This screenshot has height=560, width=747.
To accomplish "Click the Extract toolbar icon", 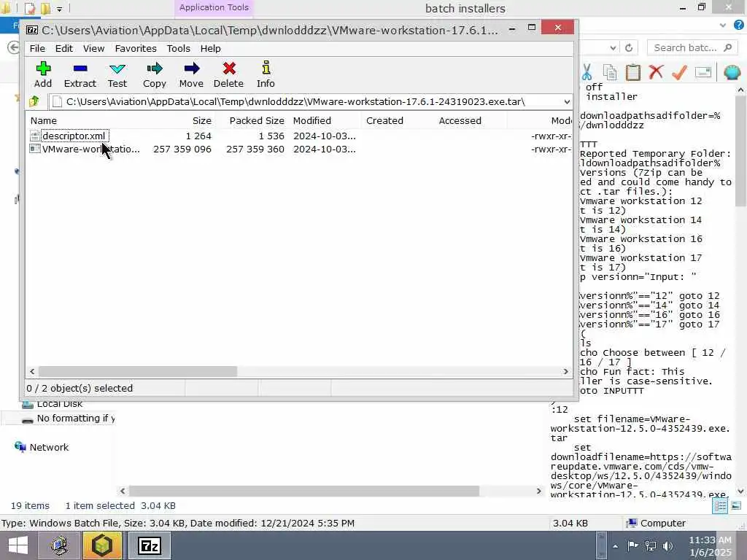I will [x=80, y=74].
